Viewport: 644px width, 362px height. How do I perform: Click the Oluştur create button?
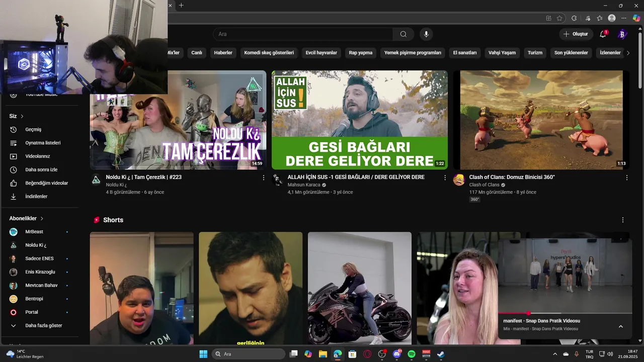point(576,34)
